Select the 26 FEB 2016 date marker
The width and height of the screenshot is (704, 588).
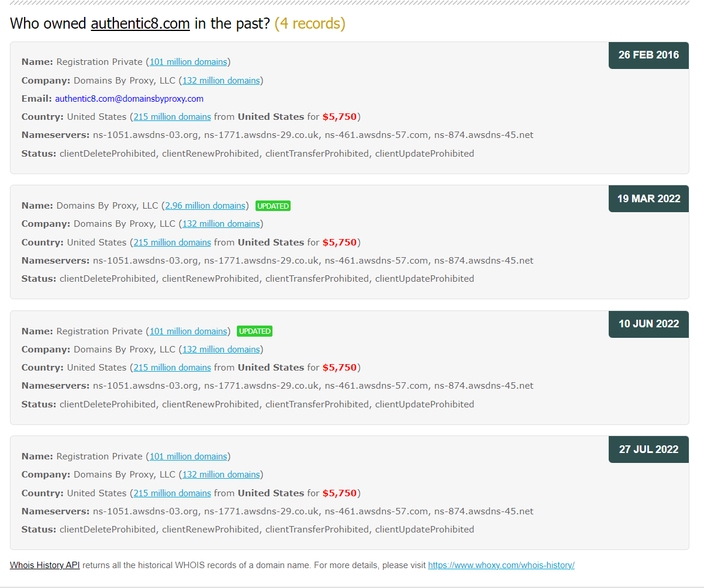[x=648, y=56]
